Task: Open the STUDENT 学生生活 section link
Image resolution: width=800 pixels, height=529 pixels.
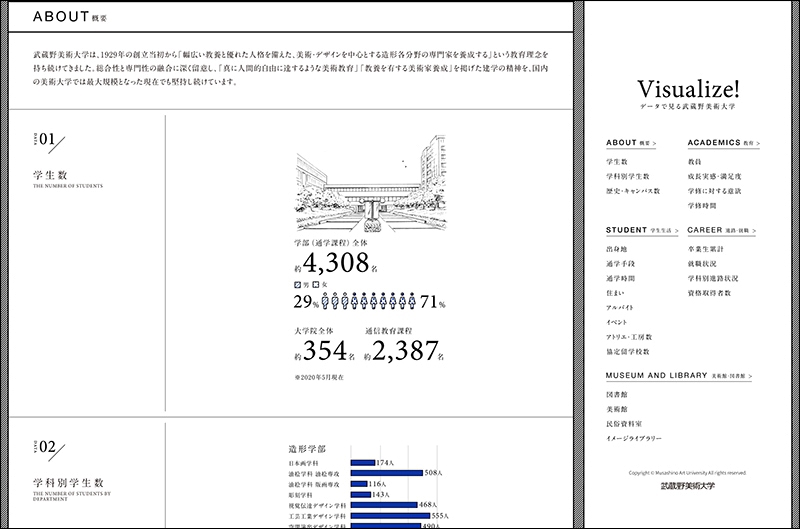Action: click(x=642, y=230)
